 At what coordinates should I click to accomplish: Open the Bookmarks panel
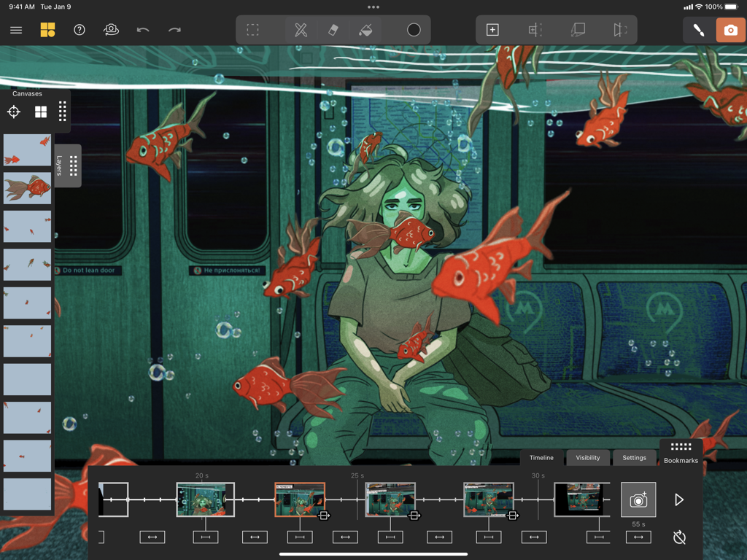(x=681, y=454)
